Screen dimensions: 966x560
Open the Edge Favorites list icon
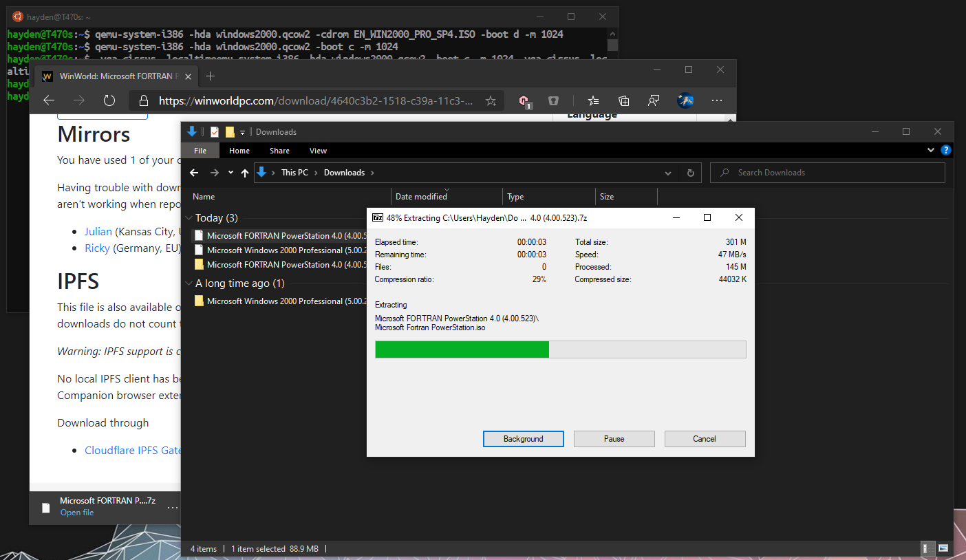[x=594, y=100]
